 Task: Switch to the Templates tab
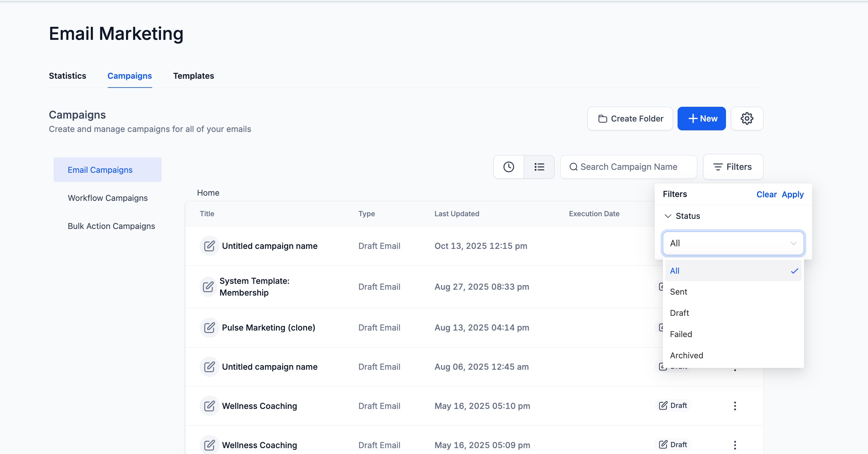click(193, 76)
